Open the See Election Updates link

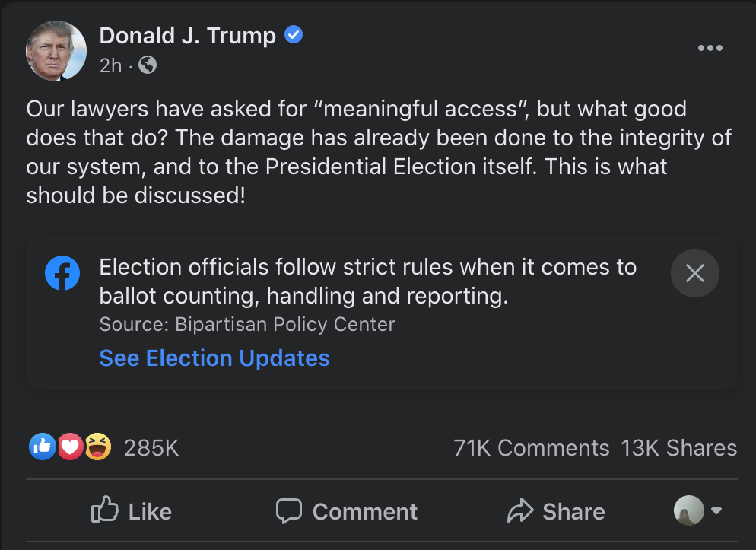pos(214,358)
